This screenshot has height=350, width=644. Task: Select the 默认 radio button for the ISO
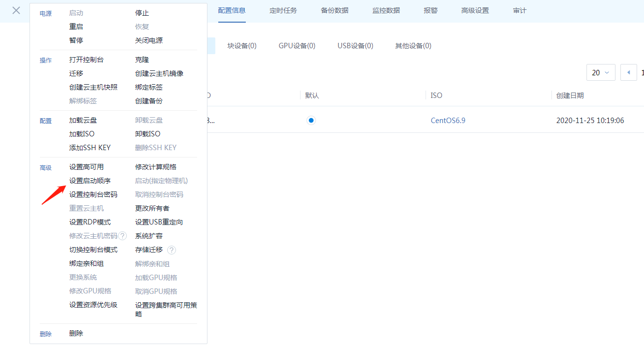[x=311, y=120]
